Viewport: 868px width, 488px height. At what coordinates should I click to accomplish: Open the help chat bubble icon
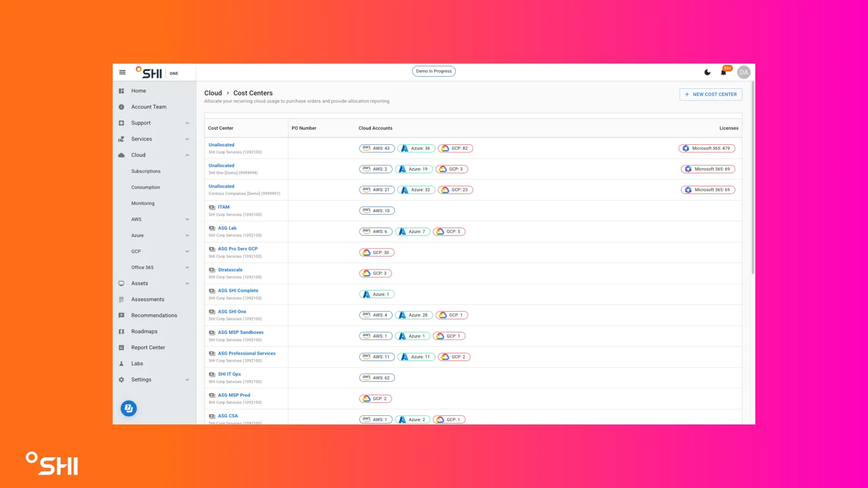coord(129,408)
